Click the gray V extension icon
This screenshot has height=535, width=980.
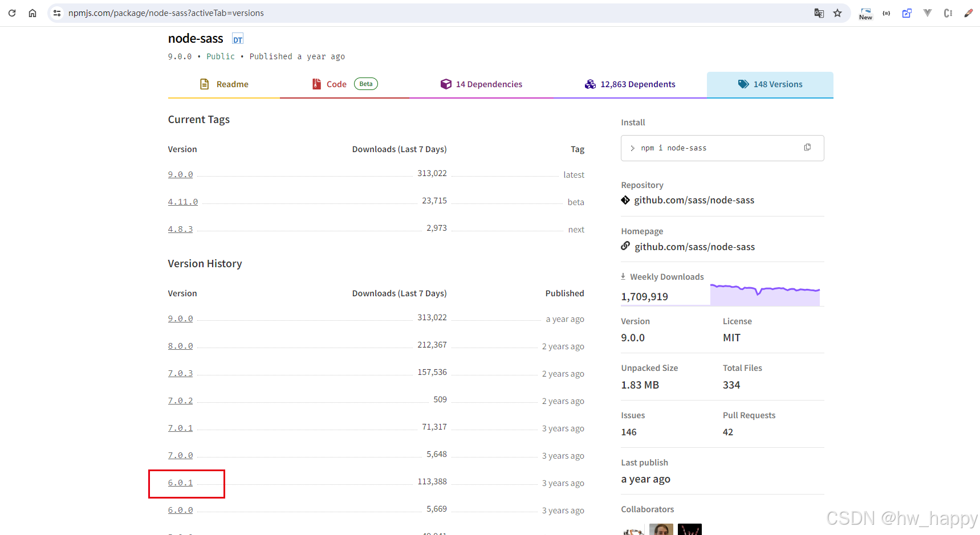click(x=928, y=13)
